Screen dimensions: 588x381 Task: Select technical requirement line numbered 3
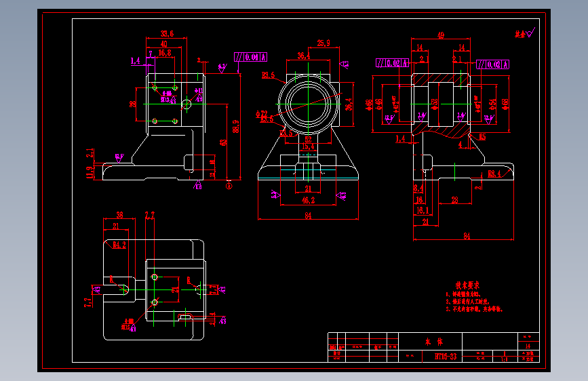click(x=474, y=309)
